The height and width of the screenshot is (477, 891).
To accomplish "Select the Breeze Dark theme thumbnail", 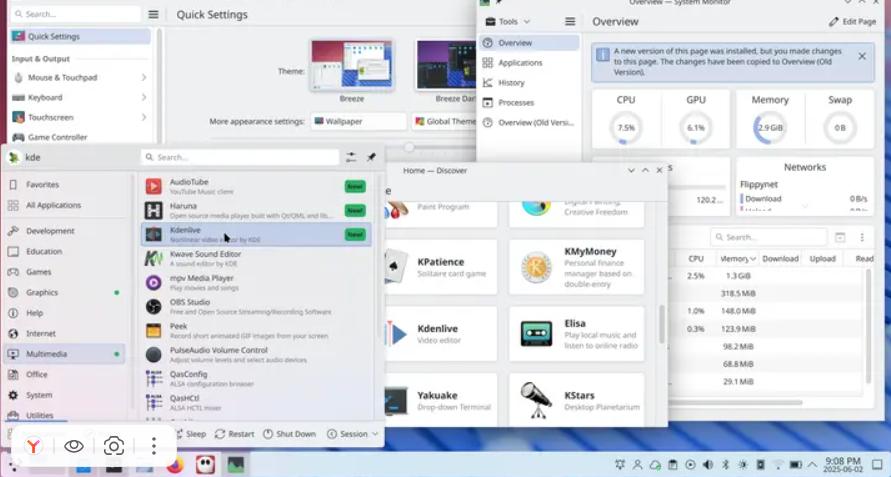I will pyautogui.click(x=446, y=66).
